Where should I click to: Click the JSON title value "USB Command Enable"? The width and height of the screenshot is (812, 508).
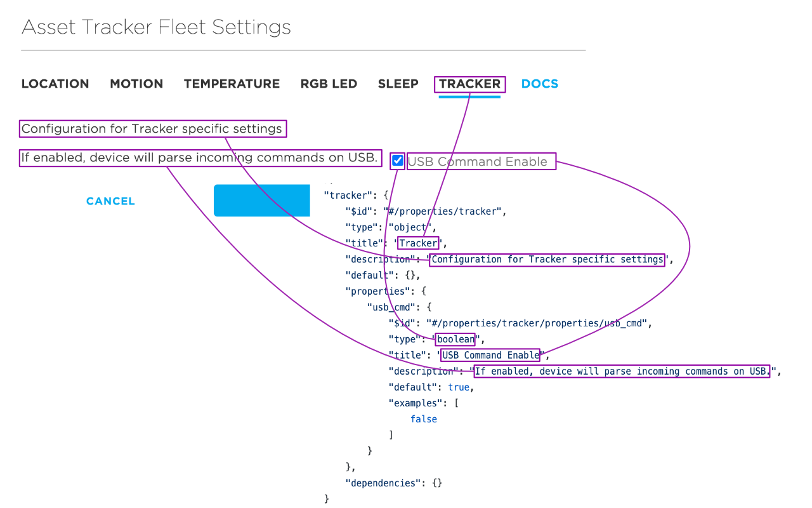tap(491, 355)
